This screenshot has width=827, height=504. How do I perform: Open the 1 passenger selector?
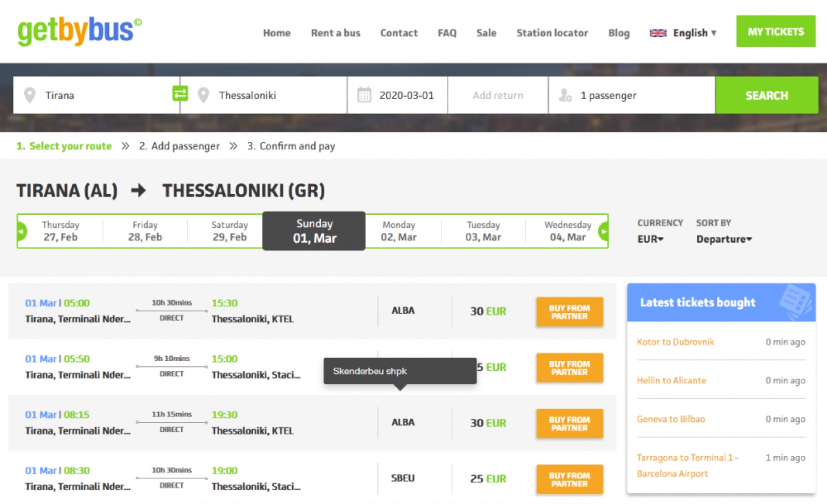632,95
